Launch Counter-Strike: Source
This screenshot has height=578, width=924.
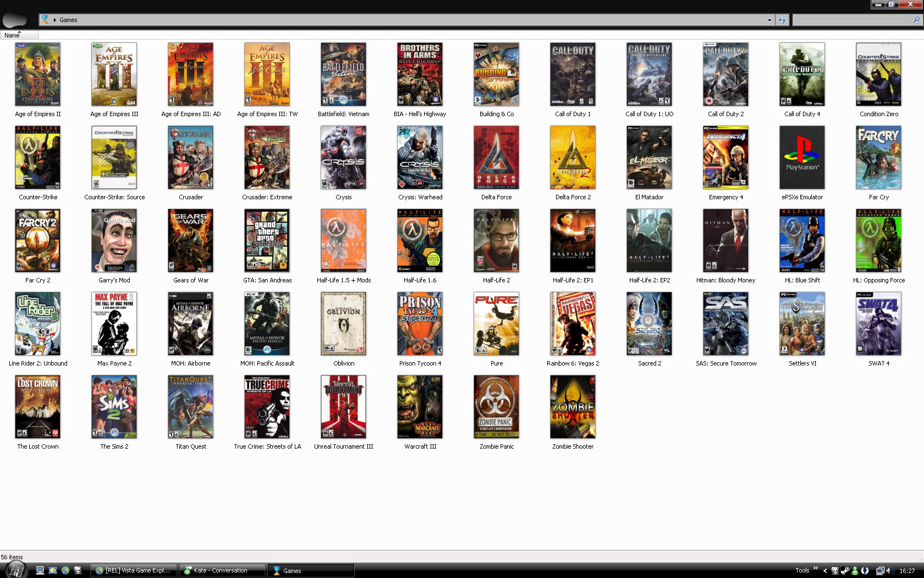(114, 158)
